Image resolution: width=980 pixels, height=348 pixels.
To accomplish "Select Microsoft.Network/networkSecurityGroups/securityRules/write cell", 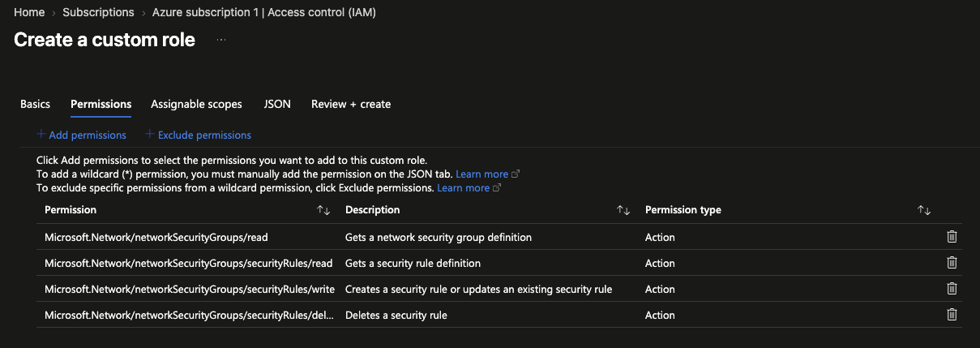I will click(190, 289).
